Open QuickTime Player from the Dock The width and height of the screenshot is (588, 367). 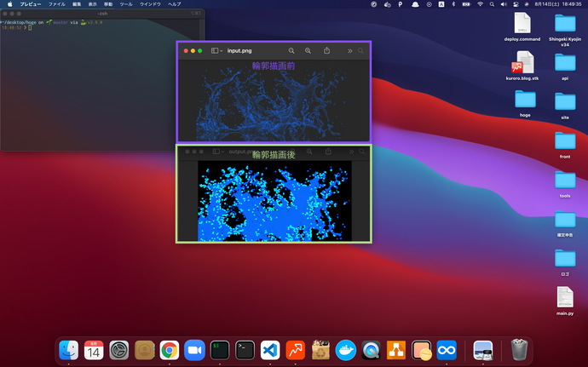tap(371, 350)
